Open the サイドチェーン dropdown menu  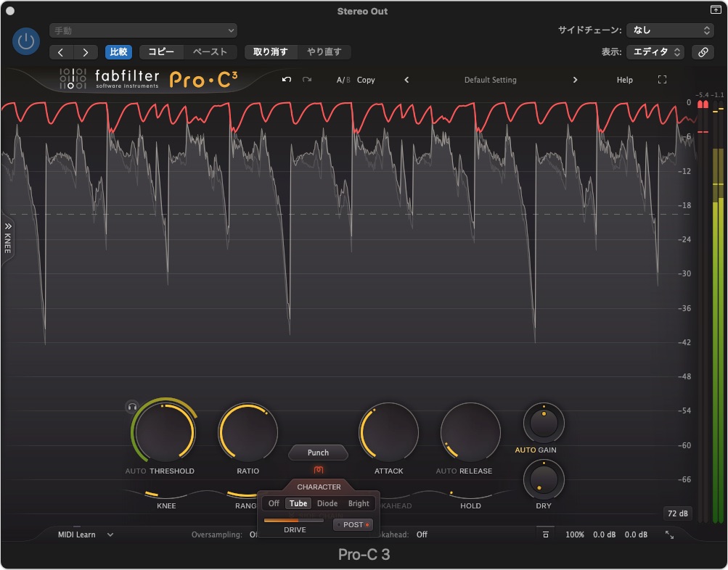click(x=670, y=30)
